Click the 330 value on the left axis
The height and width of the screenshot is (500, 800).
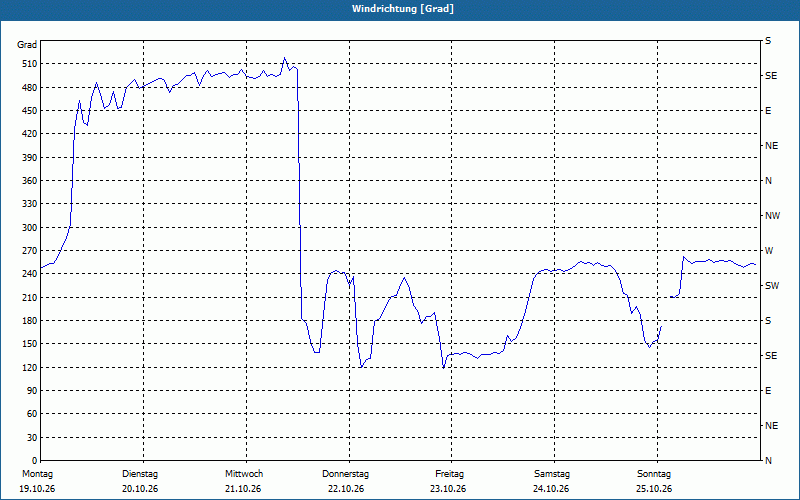[29, 204]
